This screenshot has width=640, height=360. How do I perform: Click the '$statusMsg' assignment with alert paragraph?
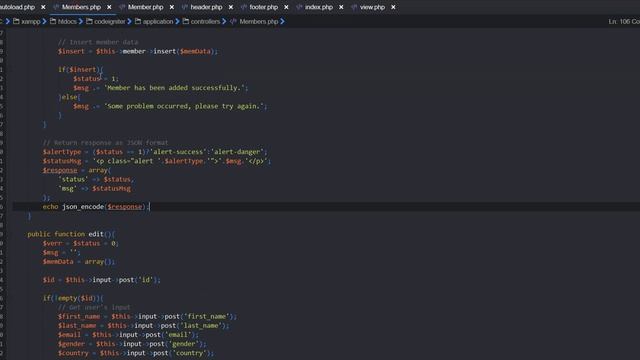tap(157, 161)
